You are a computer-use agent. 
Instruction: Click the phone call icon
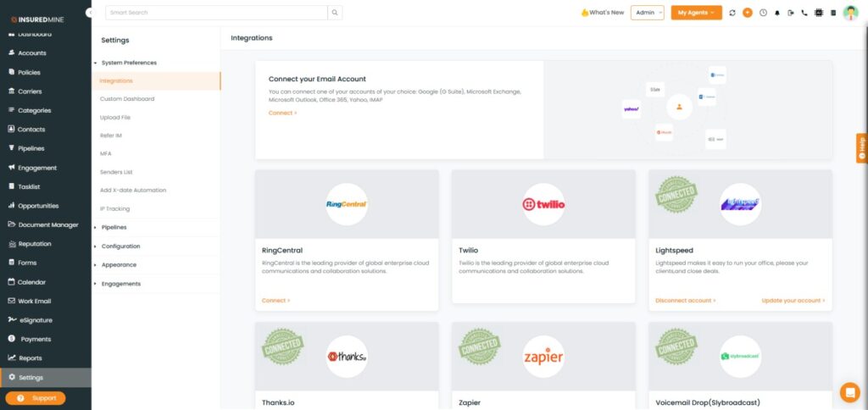click(804, 13)
